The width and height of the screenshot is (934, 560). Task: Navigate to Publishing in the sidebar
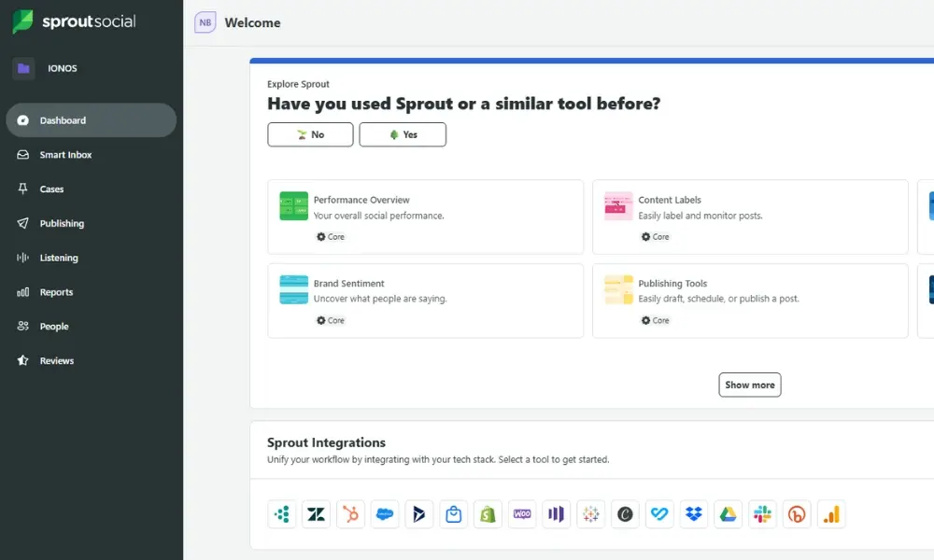click(x=62, y=224)
